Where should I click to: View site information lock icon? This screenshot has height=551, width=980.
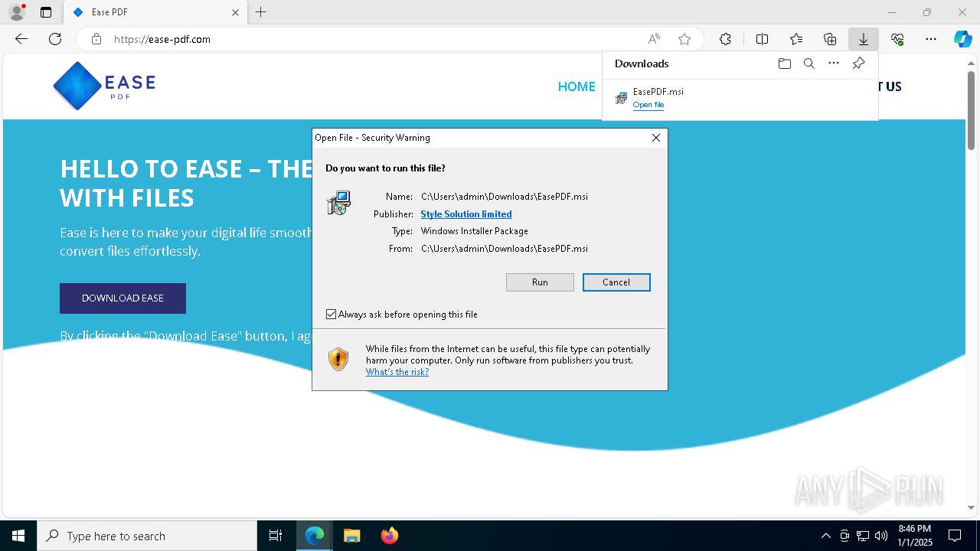96,39
